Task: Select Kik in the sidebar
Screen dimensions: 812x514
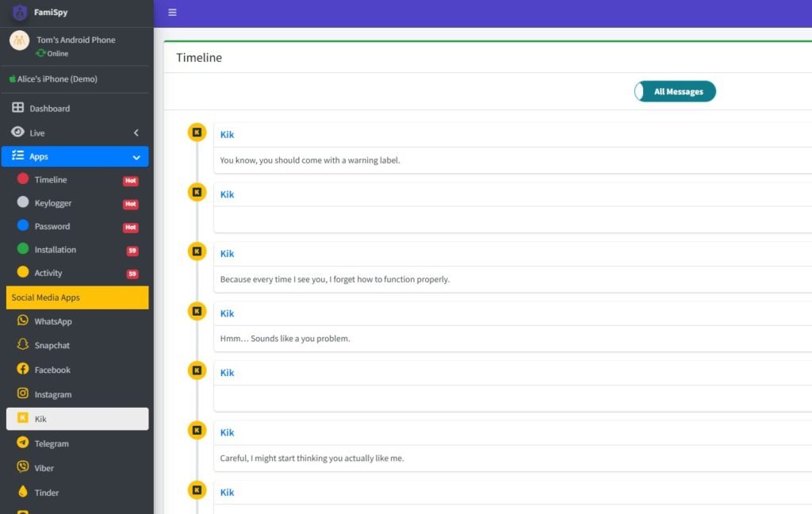Action: tap(77, 419)
